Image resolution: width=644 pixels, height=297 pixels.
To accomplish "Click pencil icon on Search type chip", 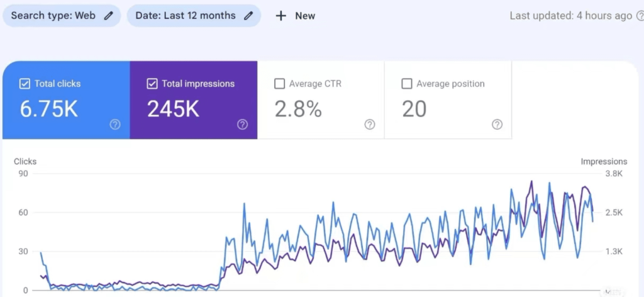I will click(x=108, y=16).
